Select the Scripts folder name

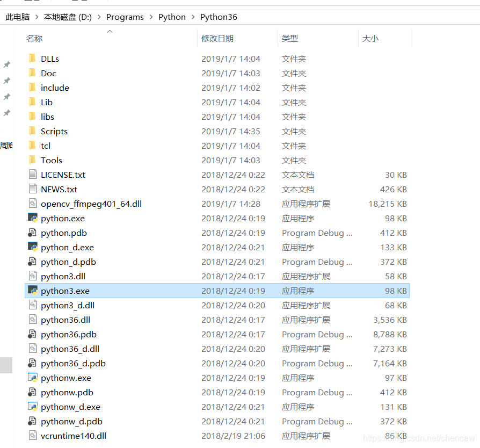54,132
